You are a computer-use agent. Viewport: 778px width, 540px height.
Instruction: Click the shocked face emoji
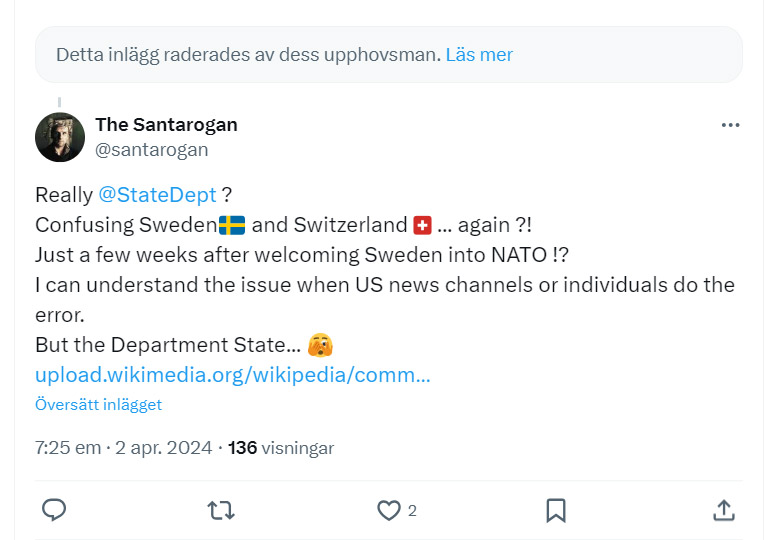coord(320,345)
